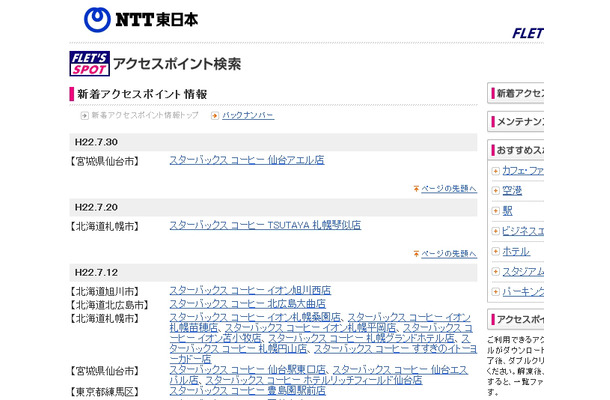Open the カフェ category in sidebar

tap(523, 171)
